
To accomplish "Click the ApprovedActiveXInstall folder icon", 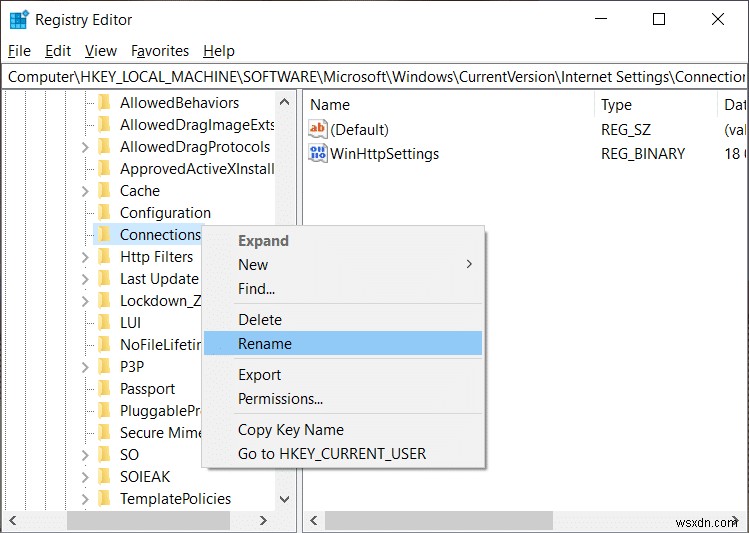I will point(104,169).
